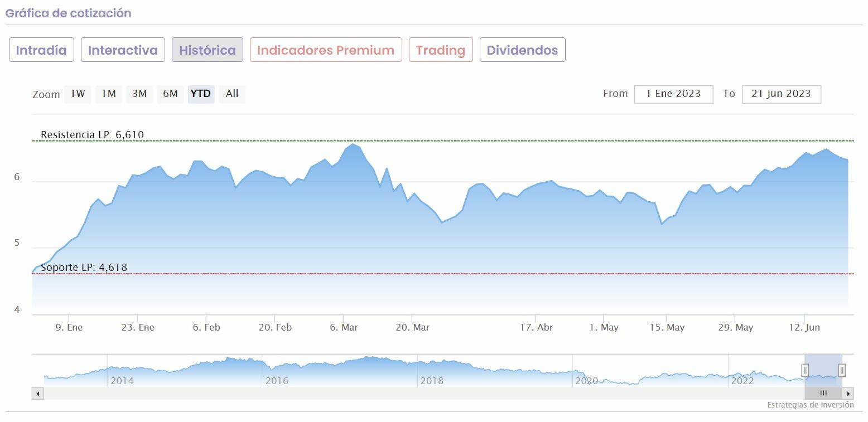868x422 pixels.
Task: Click the navigator scrollbar thumb grip
Action: pyautogui.click(x=823, y=394)
